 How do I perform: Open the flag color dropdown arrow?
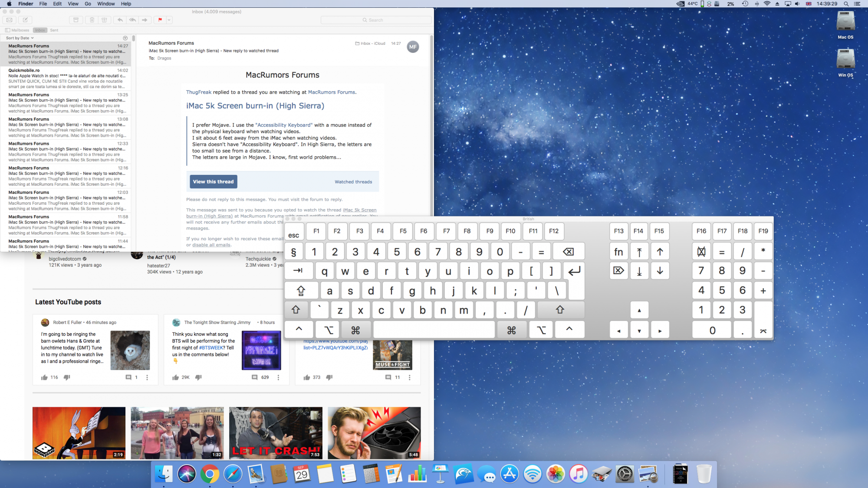tap(169, 20)
